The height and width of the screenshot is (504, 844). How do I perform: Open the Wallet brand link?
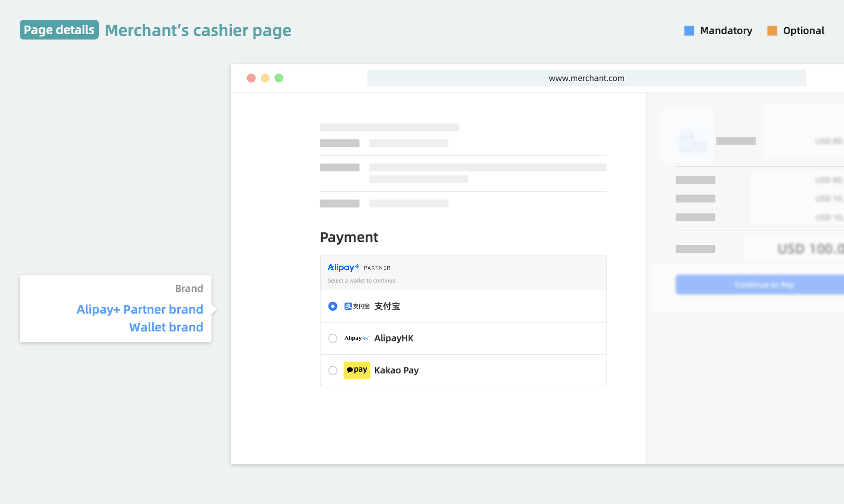click(166, 327)
